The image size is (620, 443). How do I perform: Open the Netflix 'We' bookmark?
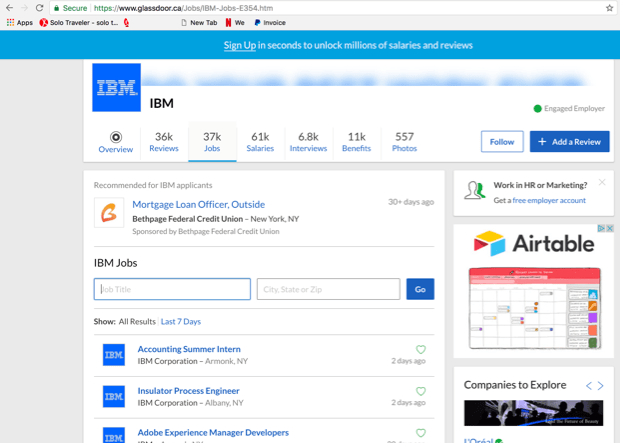(235, 23)
